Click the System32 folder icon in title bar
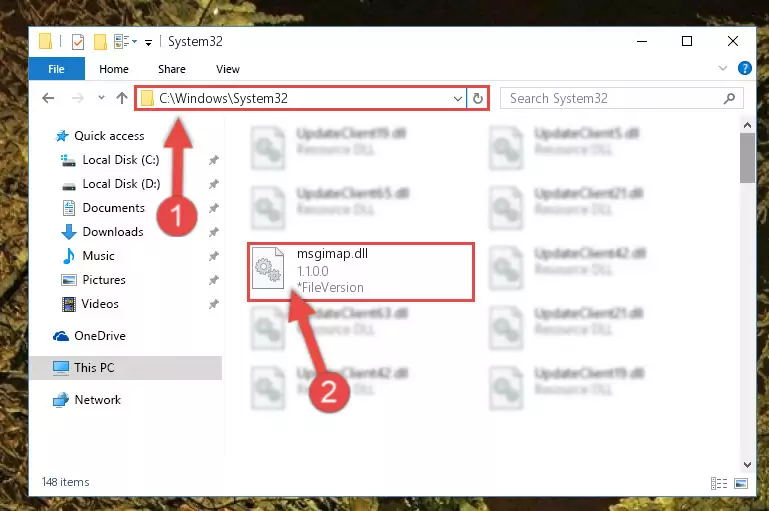Viewport: 769px width, 511px height. pyautogui.click(x=45, y=42)
